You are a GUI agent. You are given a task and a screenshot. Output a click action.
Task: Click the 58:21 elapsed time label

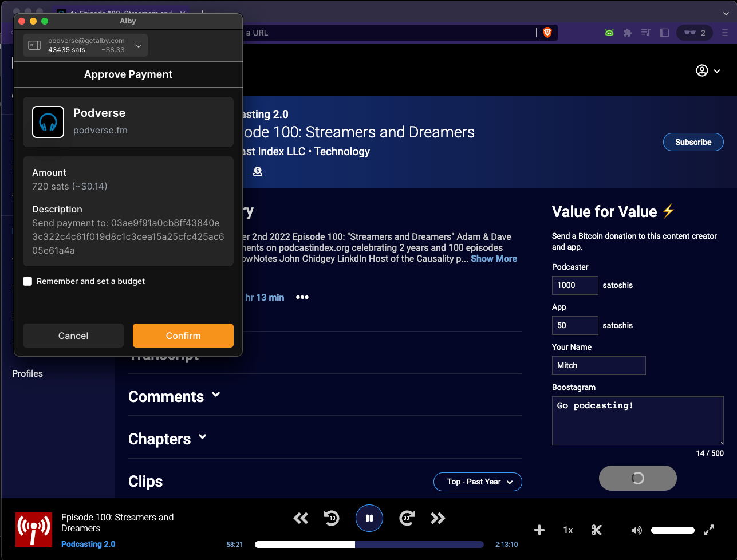pos(235,545)
